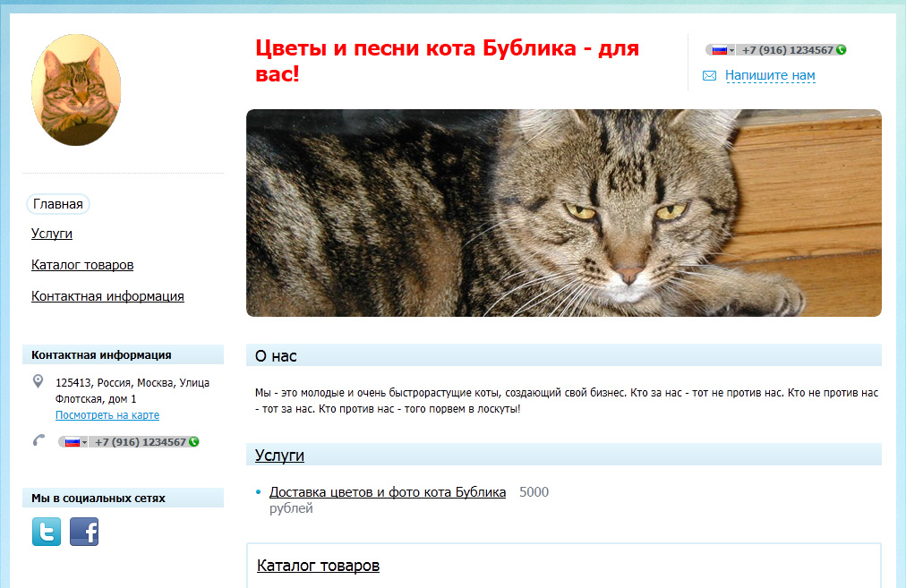Click the Twitter social network icon
The image size is (906, 588).
tap(47, 532)
